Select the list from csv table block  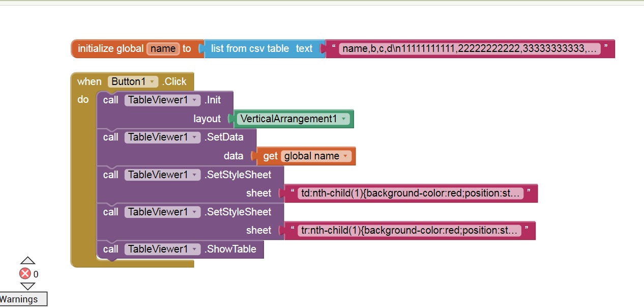point(249,49)
